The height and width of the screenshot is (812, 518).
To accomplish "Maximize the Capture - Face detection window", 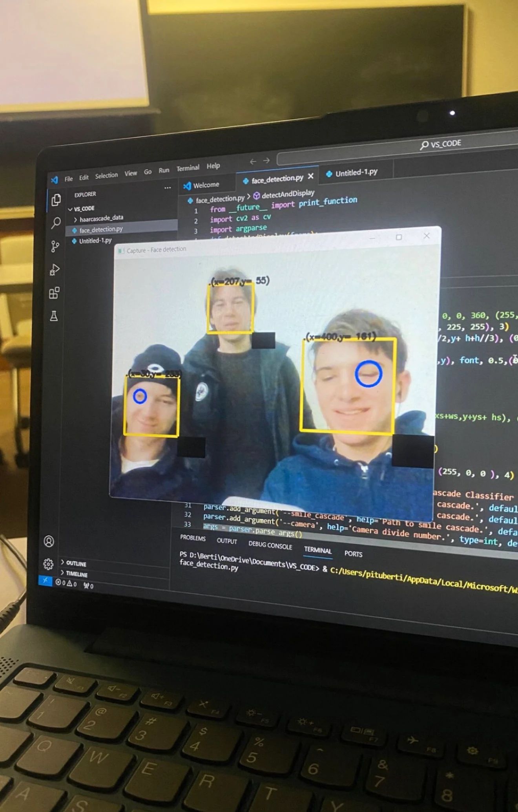I will [x=399, y=237].
